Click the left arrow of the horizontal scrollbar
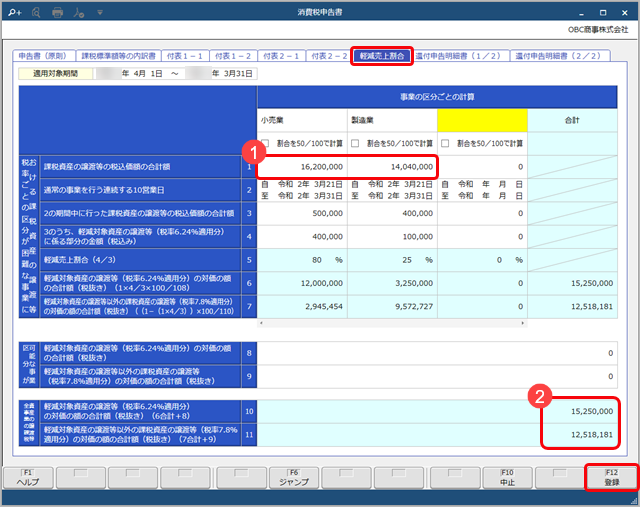This screenshot has width=640, height=507. pyautogui.click(x=261, y=323)
